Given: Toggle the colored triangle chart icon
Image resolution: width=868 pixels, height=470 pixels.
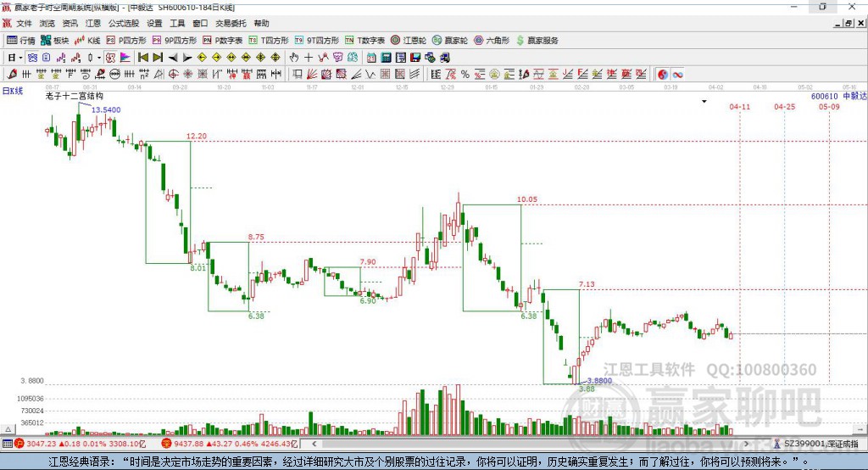Looking at the screenshot, I should [125, 58].
